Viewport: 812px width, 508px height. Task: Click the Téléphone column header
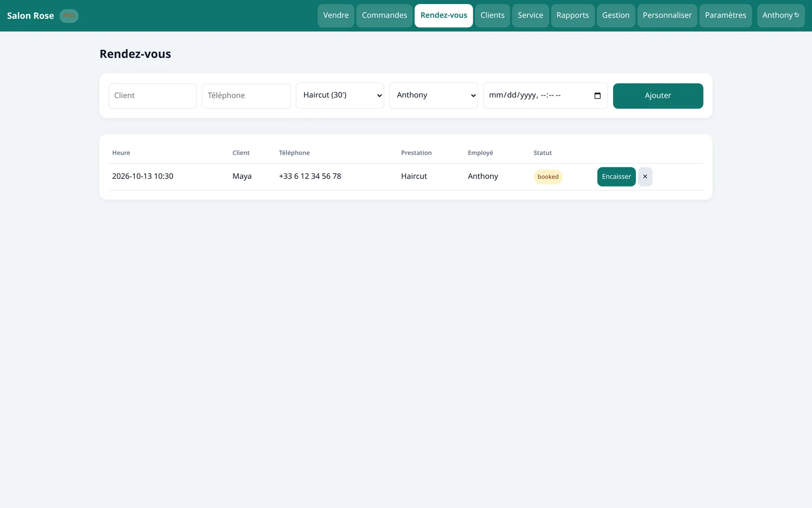294,153
